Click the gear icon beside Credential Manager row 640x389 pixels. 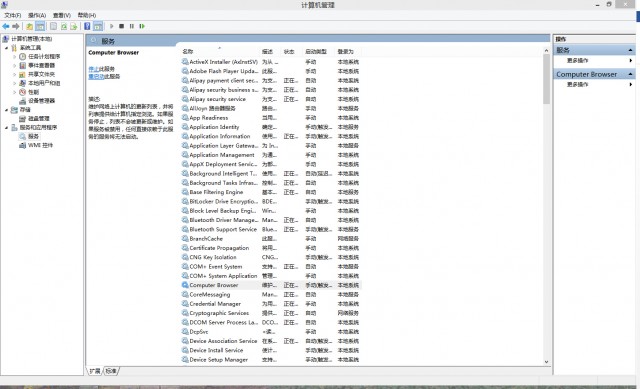click(185, 304)
